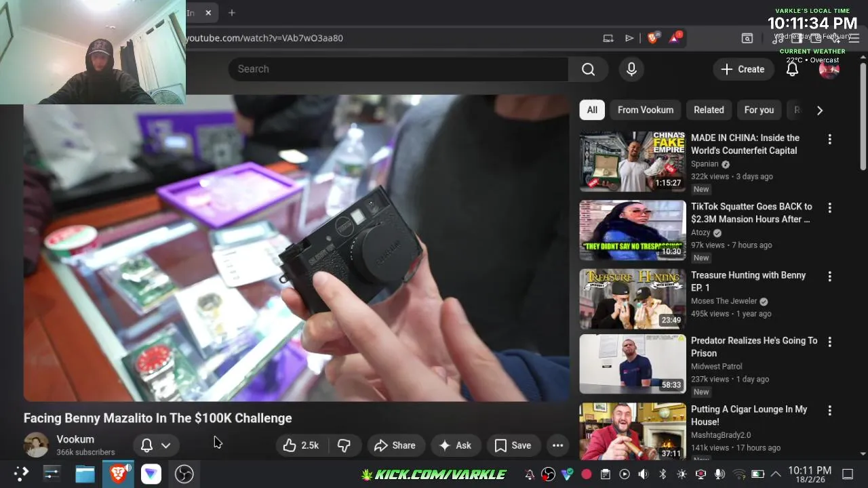
Task: Open the application launcher in taskbar
Action: (x=21, y=474)
